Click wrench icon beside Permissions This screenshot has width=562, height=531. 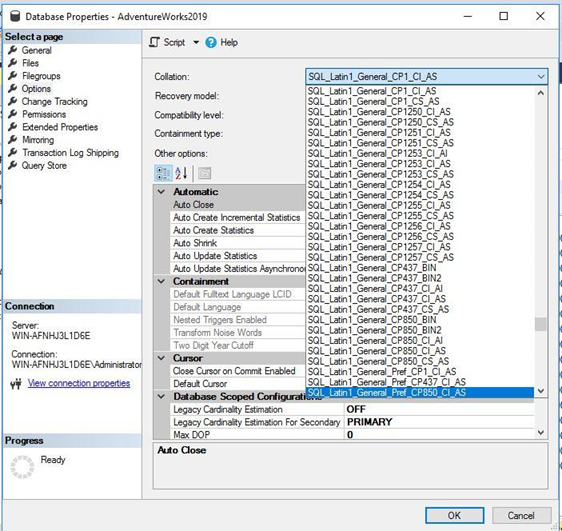(13, 114)
